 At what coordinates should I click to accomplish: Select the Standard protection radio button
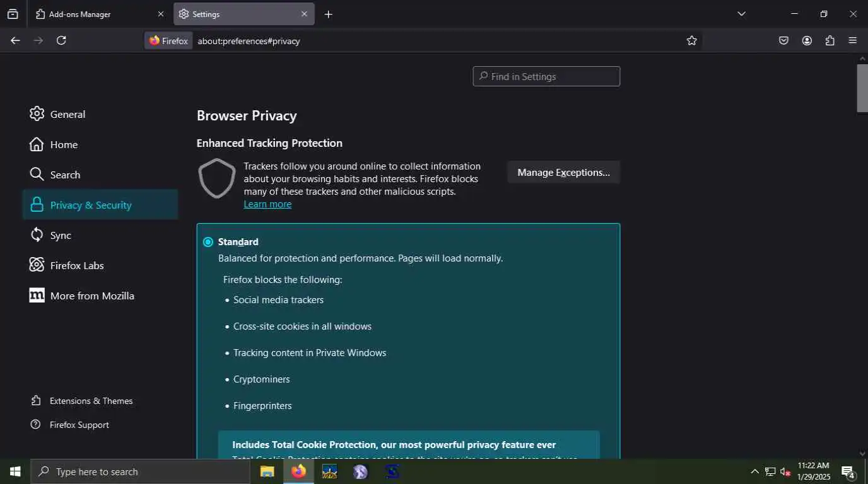click(208, 242)
